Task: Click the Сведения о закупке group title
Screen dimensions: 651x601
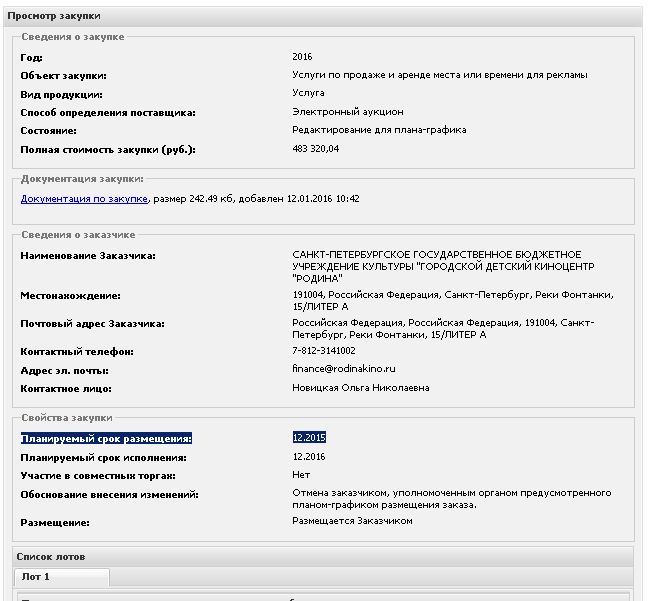Action: (x=73, y=37)
